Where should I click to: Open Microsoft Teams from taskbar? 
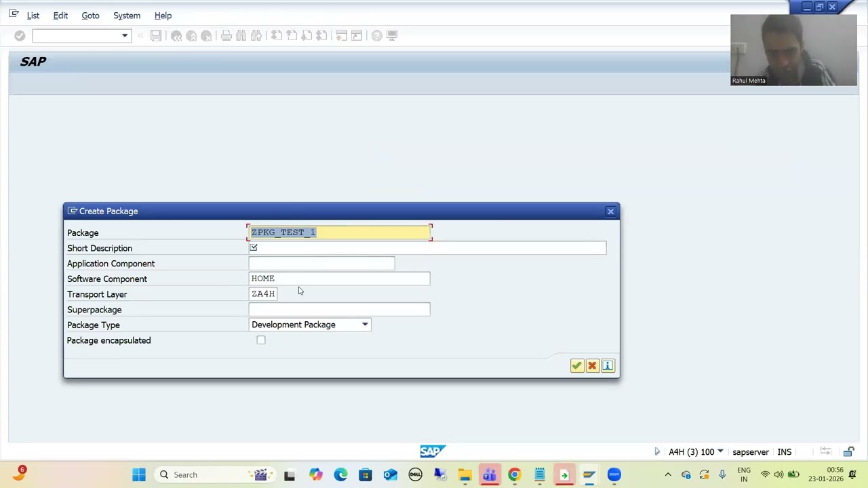[x=489, y=474]
